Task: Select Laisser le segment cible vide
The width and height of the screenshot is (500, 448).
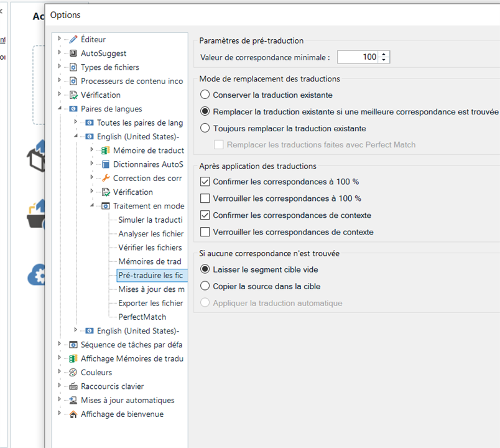Action: pyautogui.click(x=205, y=269)
